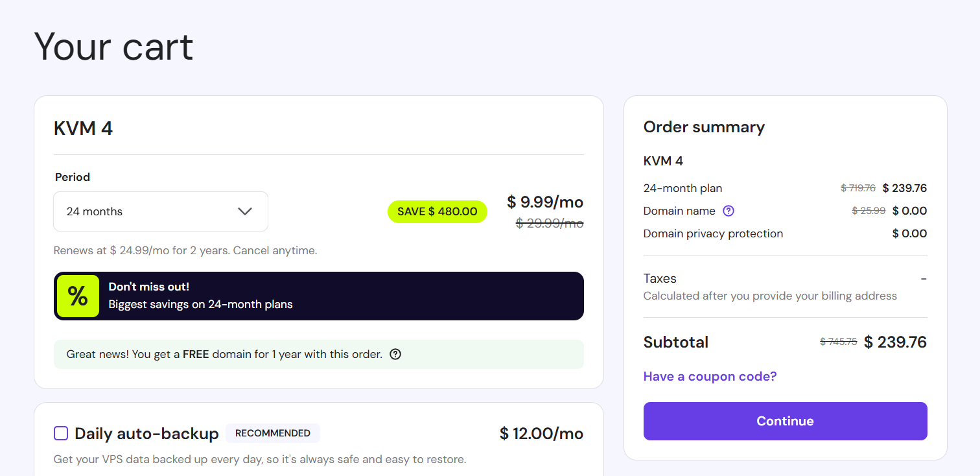Enable the Daily auto-backup checkbox
The image size is (980, 476).
pyautogui.click(x=61, y=433)
